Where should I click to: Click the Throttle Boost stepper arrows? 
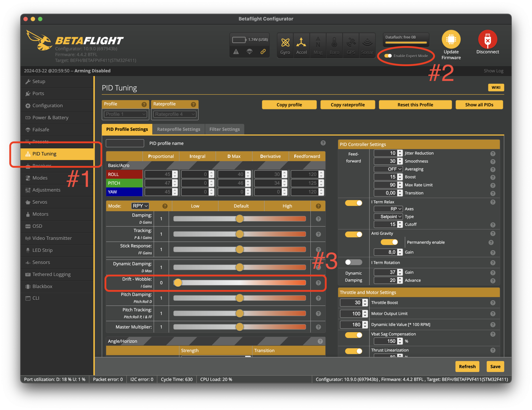tap(365, 303)
